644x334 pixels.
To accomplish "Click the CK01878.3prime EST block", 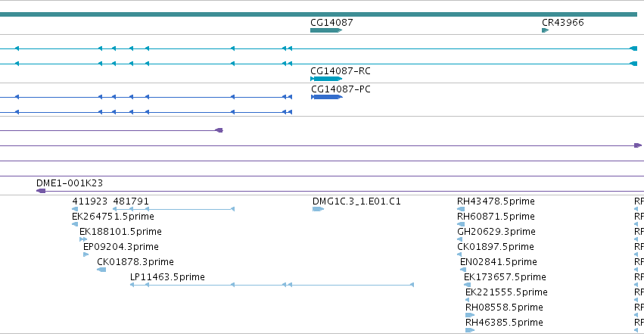I will 101,270.
